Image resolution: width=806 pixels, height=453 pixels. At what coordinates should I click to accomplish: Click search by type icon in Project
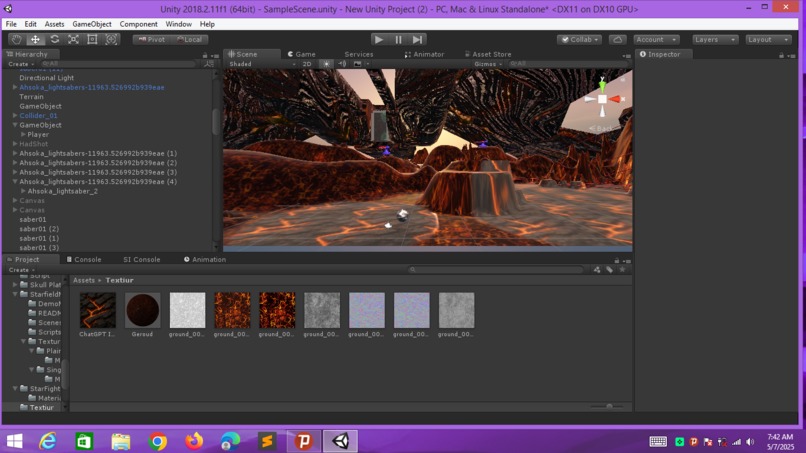tap(597, 269)
